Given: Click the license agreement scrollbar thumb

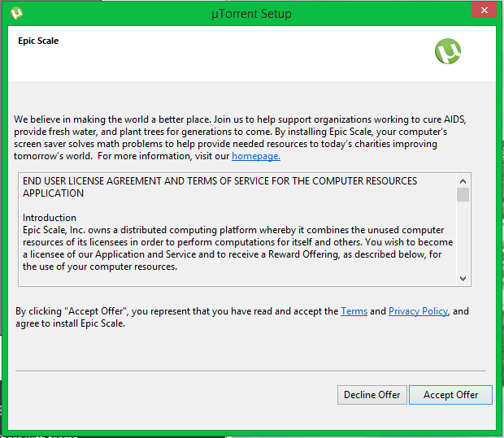Looking at the screenshot, I should click(463, 195).
